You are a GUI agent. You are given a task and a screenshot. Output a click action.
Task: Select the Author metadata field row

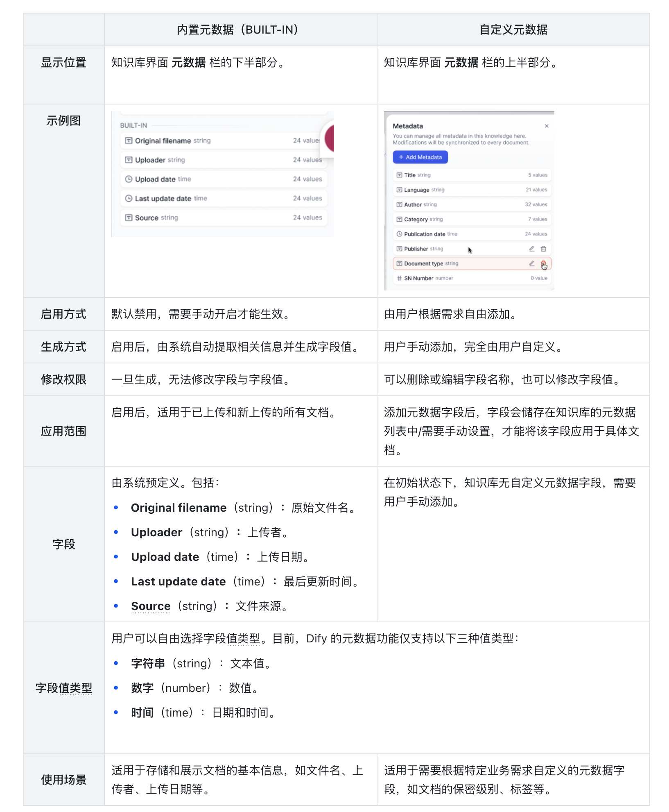pyautogui.click(x=471, y=204)
